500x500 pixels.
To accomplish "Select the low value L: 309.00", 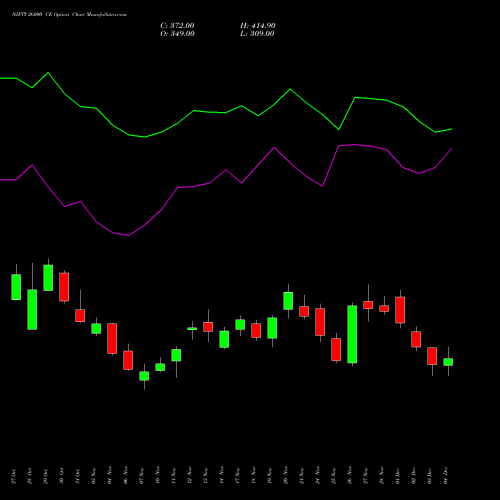I will [x=257, y=34].
